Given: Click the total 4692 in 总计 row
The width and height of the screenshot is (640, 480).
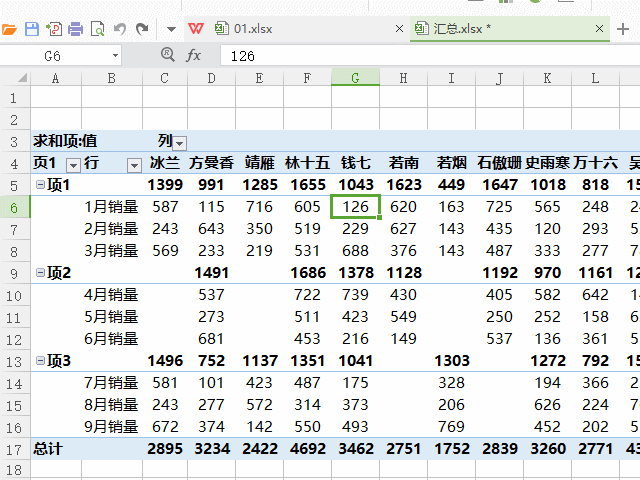Looking at the screenshot, I should coord(308,449).
